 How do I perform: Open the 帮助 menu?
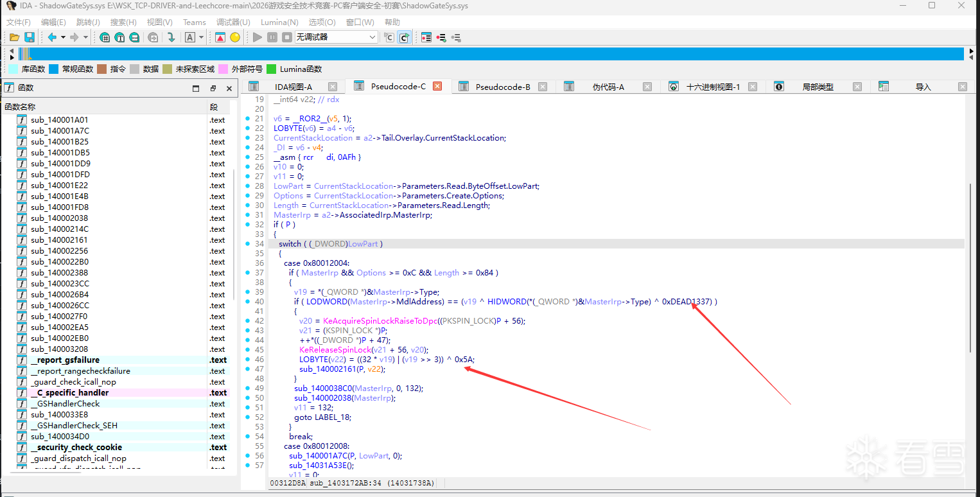pyautogui.click(x=392, y=22)
